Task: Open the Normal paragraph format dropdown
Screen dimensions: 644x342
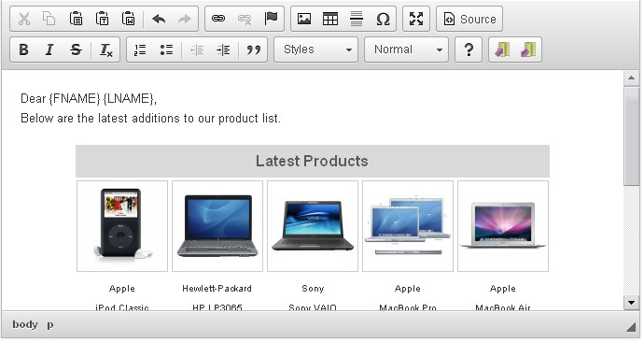Action: 406,50
